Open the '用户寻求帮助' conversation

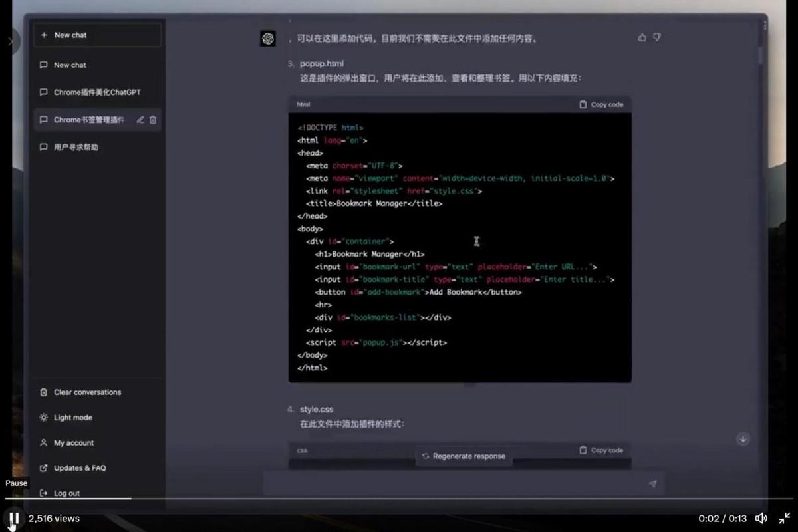pos(97,147)
